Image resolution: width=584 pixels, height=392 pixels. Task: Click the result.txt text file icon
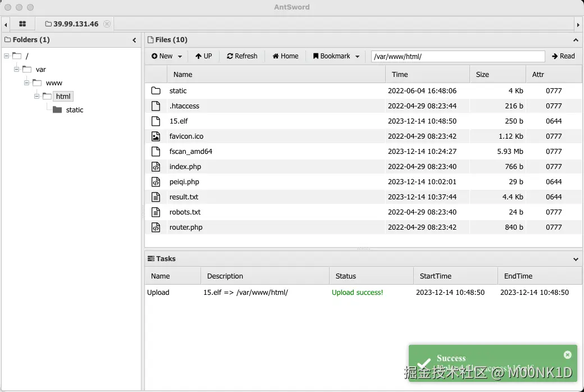[156, 197]
